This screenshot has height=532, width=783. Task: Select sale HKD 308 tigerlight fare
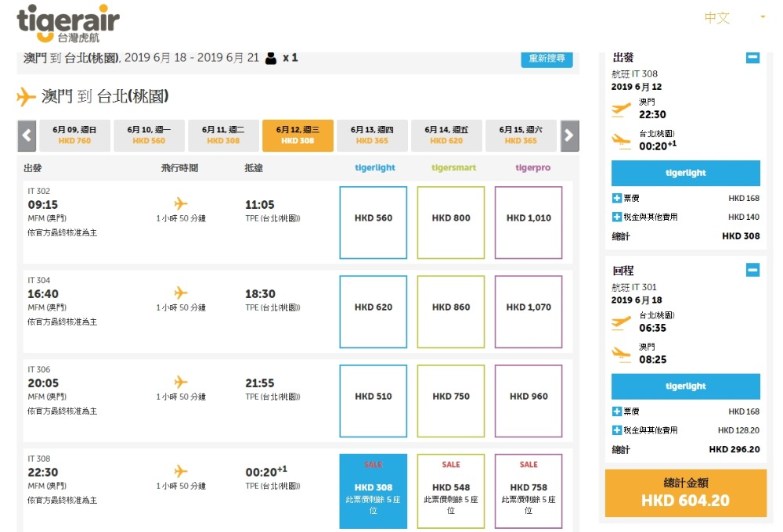pos(373,491)
